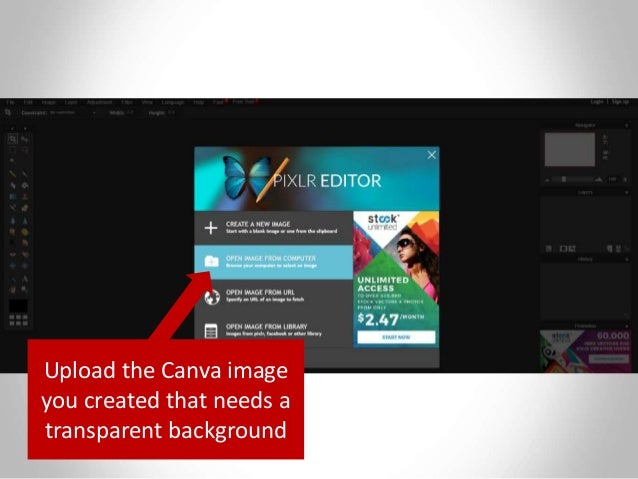638x479 pixels.
Task: Select the Pinch tool
Action: 24,266
